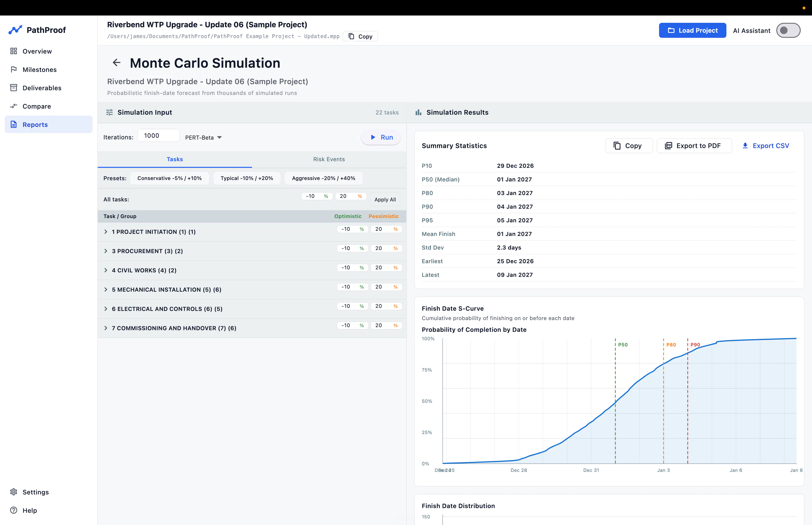Viewport: 812px width, 525px height.
Task: Apply the Typical -10% / +20% preset
Action: point(247,178)
